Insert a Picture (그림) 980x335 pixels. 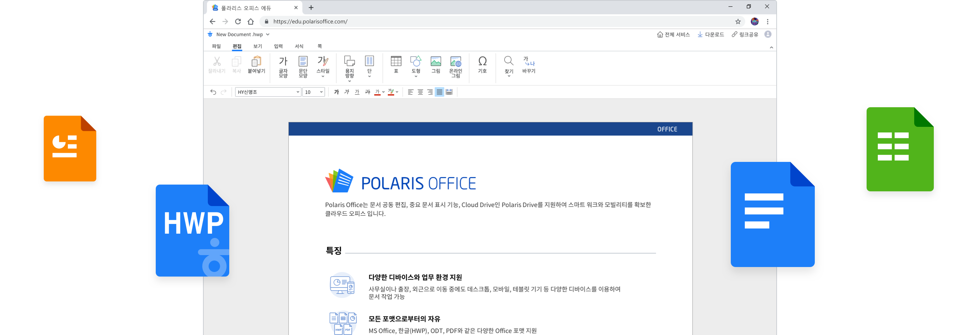pos(436,64)
